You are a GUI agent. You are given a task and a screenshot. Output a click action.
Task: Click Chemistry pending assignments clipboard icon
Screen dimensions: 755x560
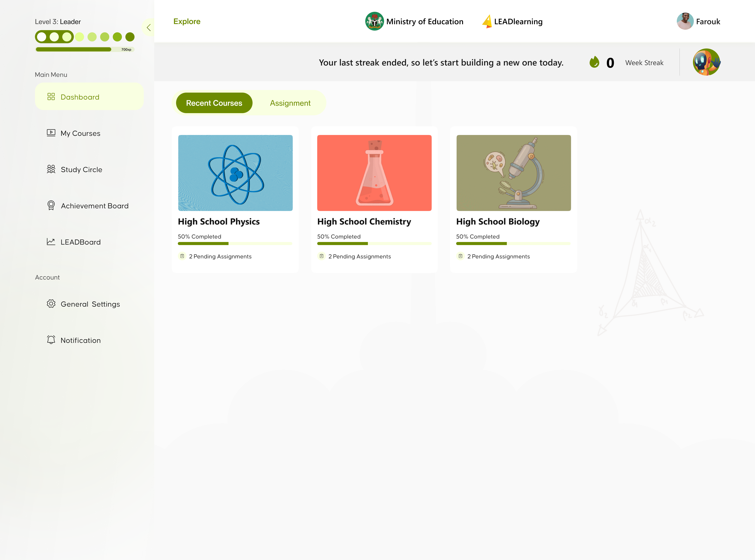point(321,256)
